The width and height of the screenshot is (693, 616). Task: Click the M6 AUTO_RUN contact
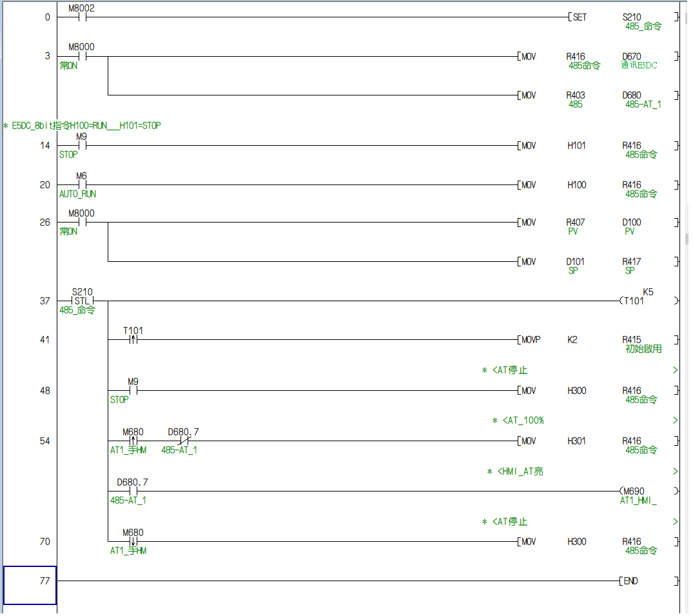pos(82,185)
